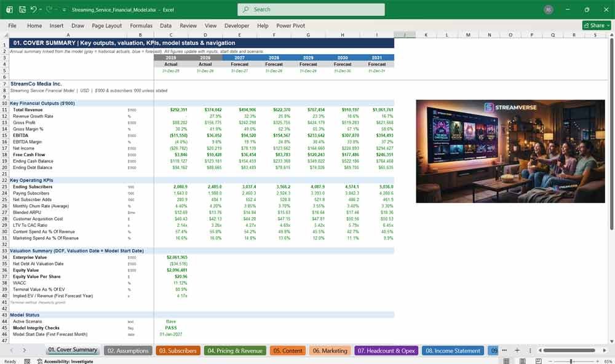This screenshot has width=615, height=364.
Task: Open the Review ribbon tab
Action: (x=188, y=25)
